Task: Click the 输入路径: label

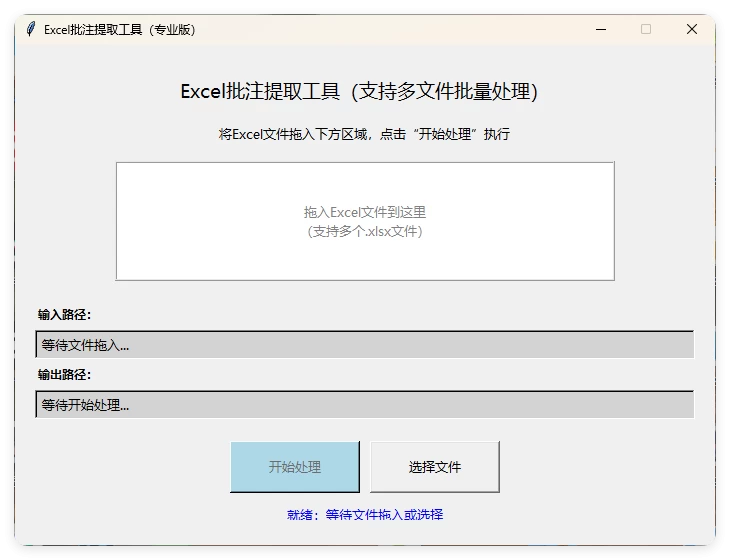Action: (x=64, y=315)
